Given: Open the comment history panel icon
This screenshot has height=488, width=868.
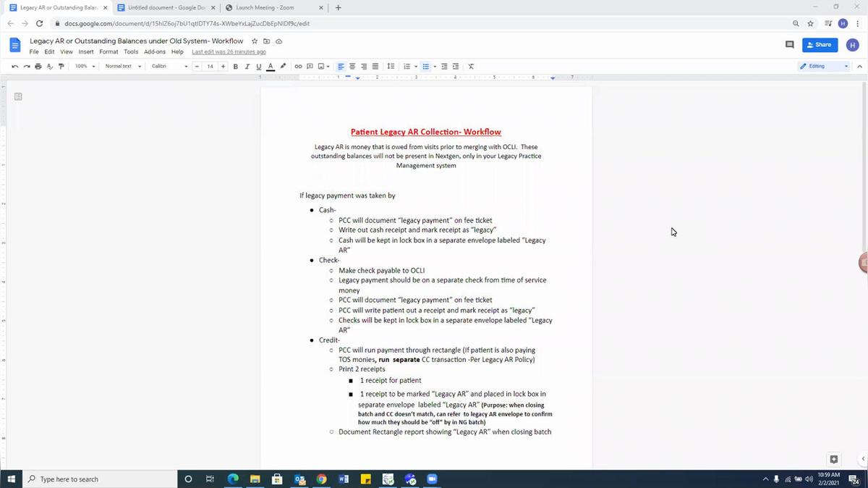Looking at the screenshot, I should [788, 44].
